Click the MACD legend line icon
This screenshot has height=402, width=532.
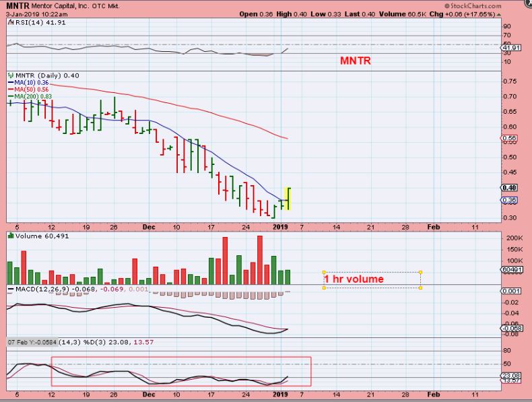[x=11, y=289]
